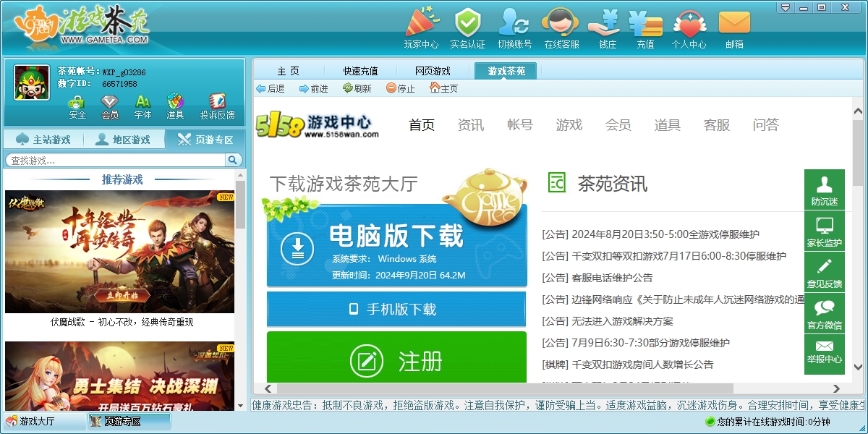The width and height of the screenshot is (868, 434).
Task: Open the 家长监护 parental monitoring side button
Action: coord(825,231)
